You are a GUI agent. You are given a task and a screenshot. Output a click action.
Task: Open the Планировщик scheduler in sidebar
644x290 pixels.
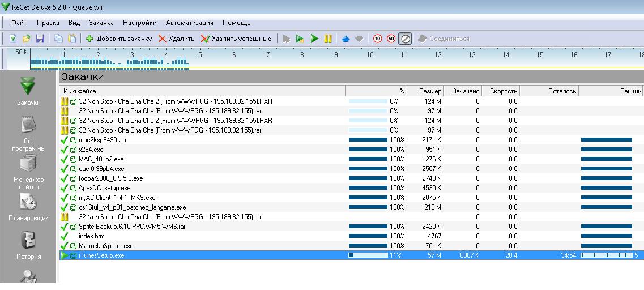point(28,207)
